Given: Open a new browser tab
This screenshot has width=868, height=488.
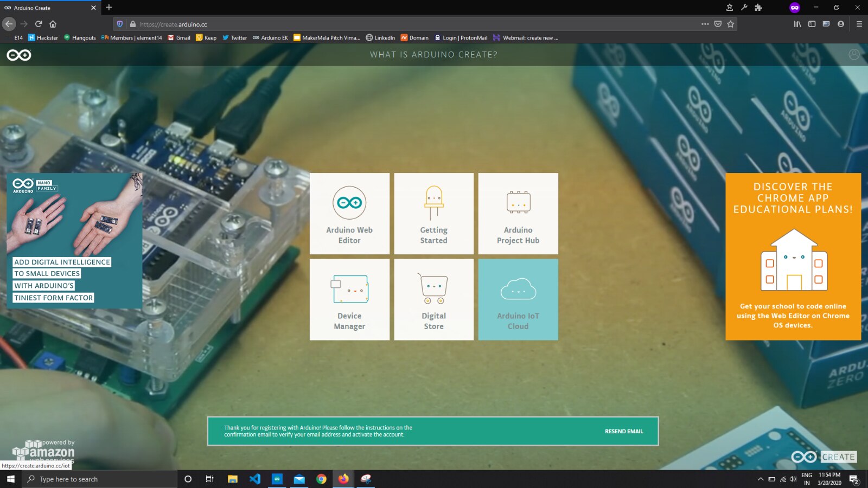Looking at the screenshot, I should 109,8.
